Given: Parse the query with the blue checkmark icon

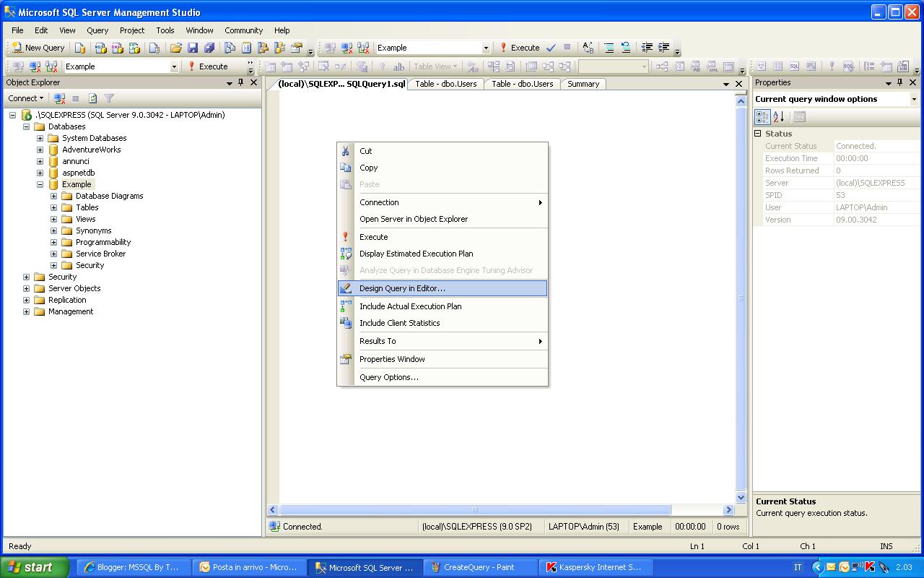Looking at the screenshot, I should click(551, 48).
